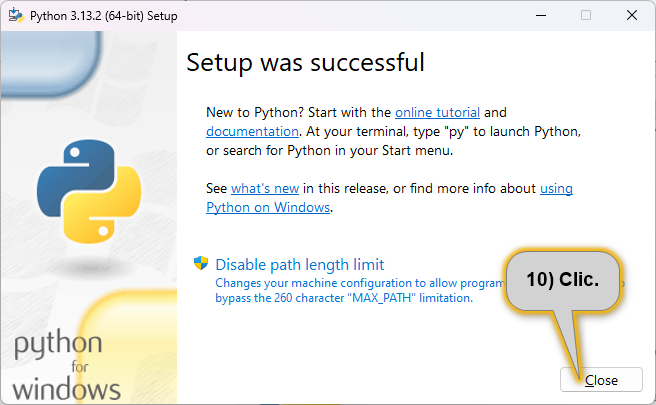This screenshot has height=405, width=656.
Task: Open the what's new link
Action: coord(265,188)
